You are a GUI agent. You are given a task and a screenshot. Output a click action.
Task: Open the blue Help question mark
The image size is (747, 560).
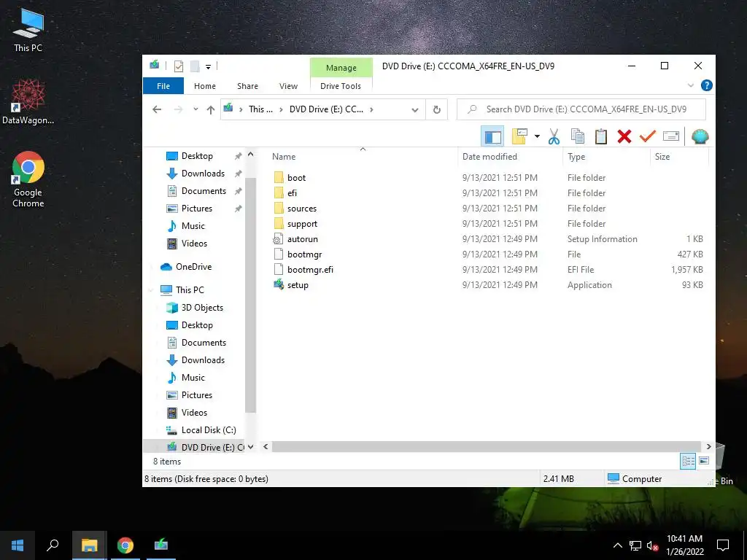coord(706,86)
